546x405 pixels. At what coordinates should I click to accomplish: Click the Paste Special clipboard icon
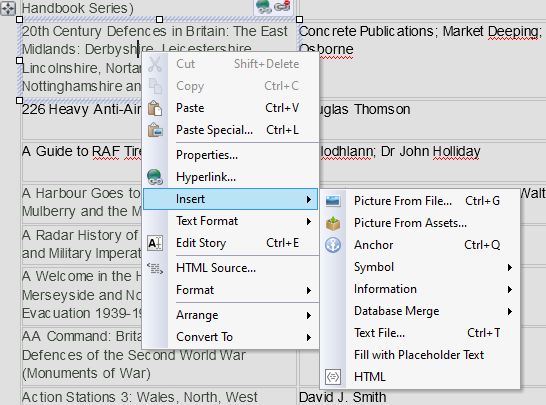(155, 130)
